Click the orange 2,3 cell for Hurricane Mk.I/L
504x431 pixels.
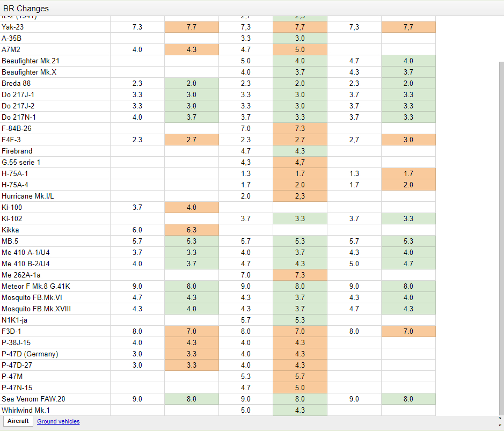pyautogui.click(x=300, y=196)
